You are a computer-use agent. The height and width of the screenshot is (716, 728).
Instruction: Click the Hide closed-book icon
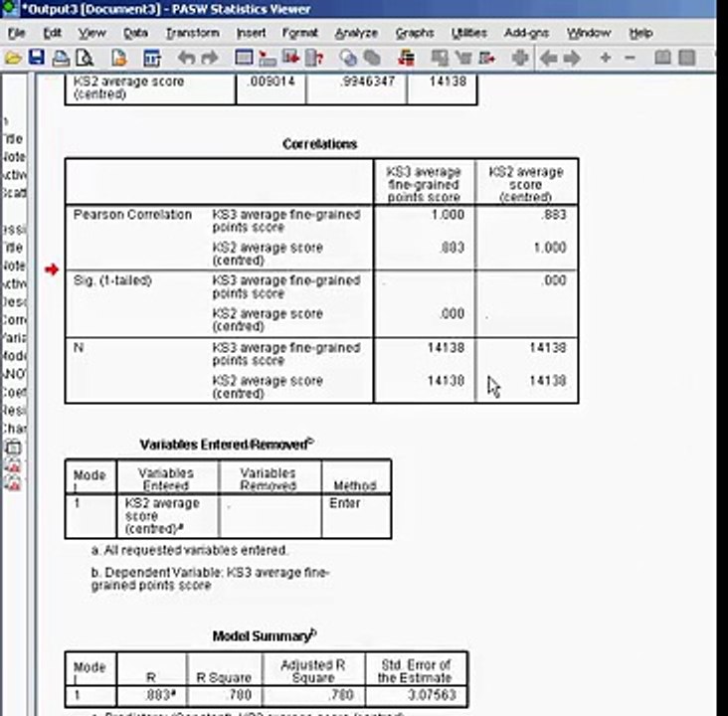687,58
